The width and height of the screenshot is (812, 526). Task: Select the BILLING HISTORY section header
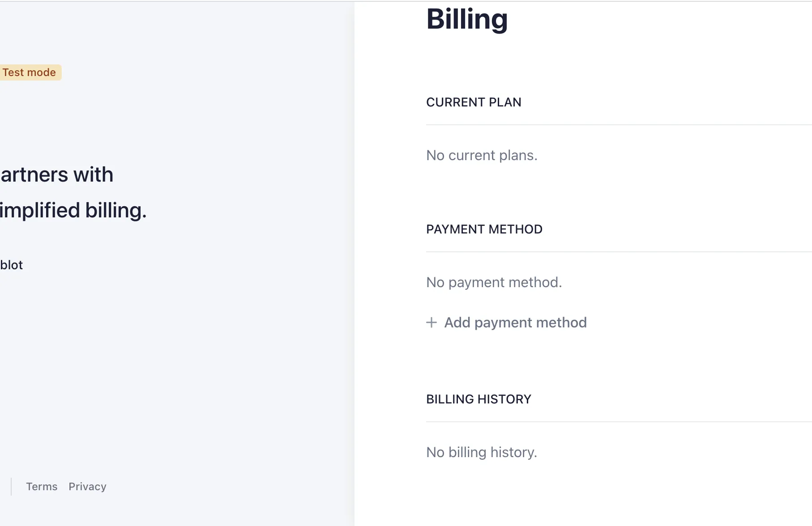pyautogui.click(x=479, y=399)
